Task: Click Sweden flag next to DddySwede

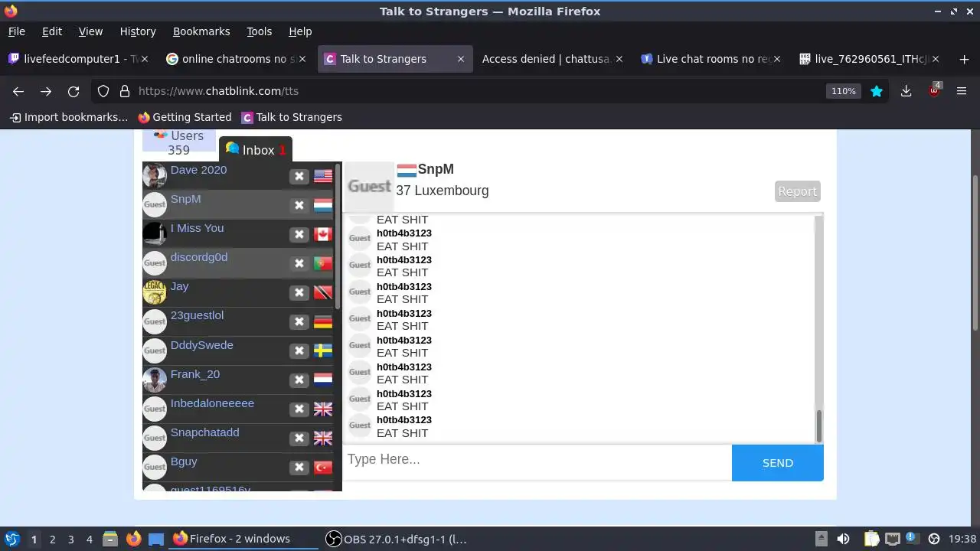Action: coord(323,350)
